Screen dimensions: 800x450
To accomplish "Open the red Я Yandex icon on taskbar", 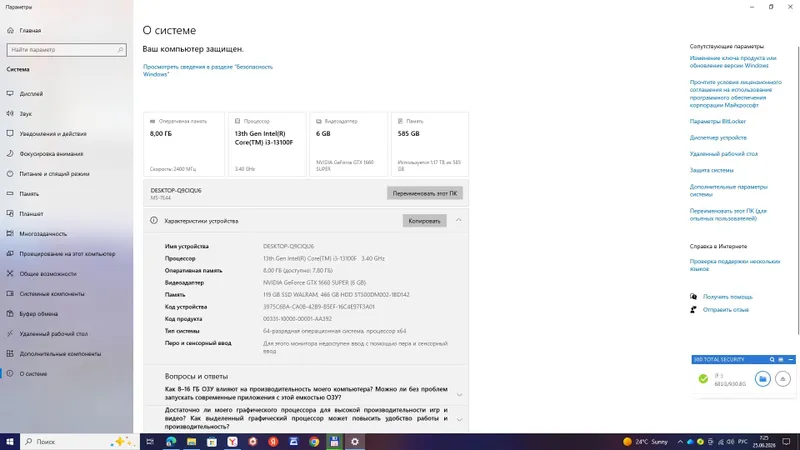I will coord(273,442).
